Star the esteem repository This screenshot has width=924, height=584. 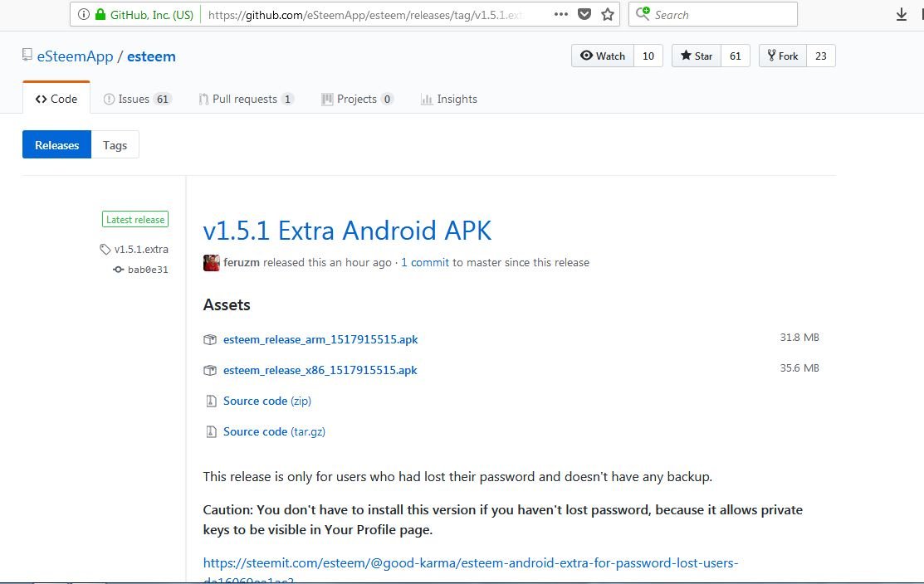point(697,56)
